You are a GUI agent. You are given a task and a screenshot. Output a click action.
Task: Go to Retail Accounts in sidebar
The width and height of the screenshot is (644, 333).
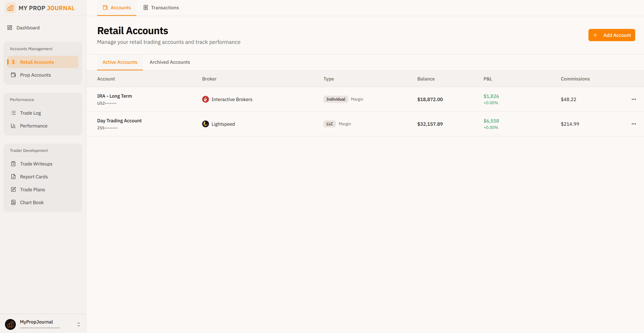point(43,62)
